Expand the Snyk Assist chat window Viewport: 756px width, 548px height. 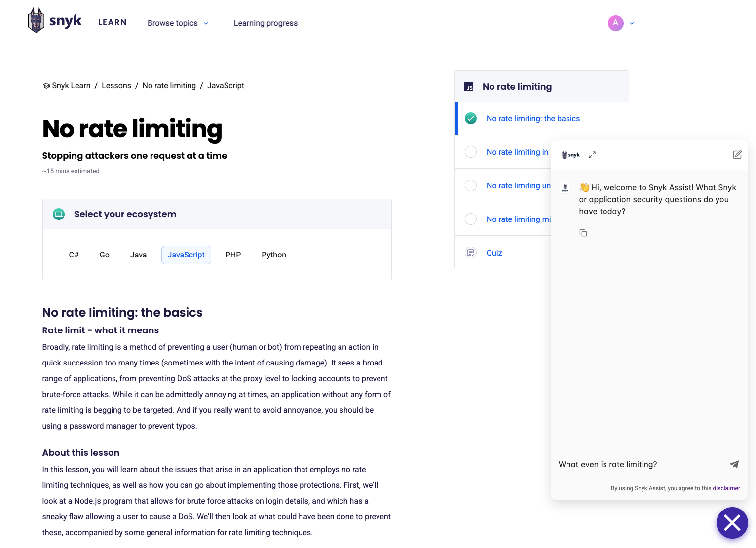point(592,155)
